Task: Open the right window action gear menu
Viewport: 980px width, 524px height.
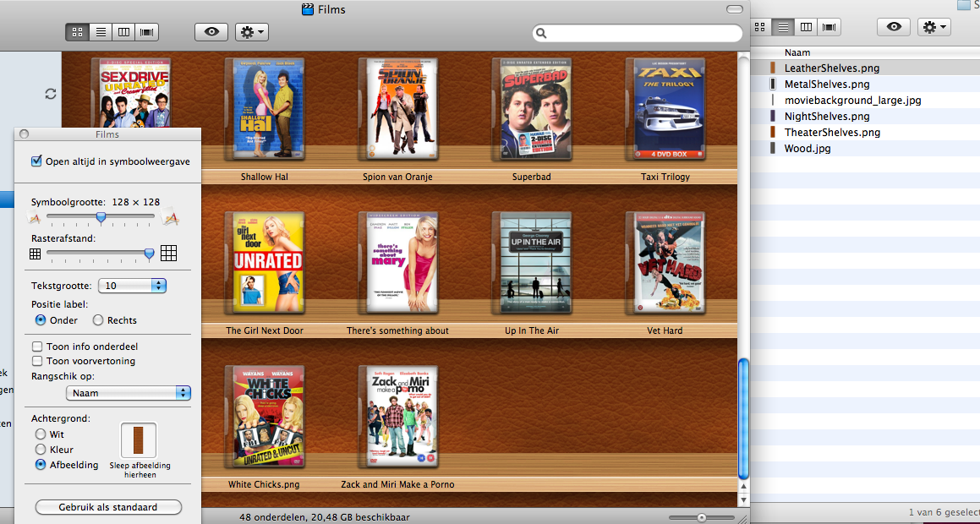Action: click(x=934, y=27)
